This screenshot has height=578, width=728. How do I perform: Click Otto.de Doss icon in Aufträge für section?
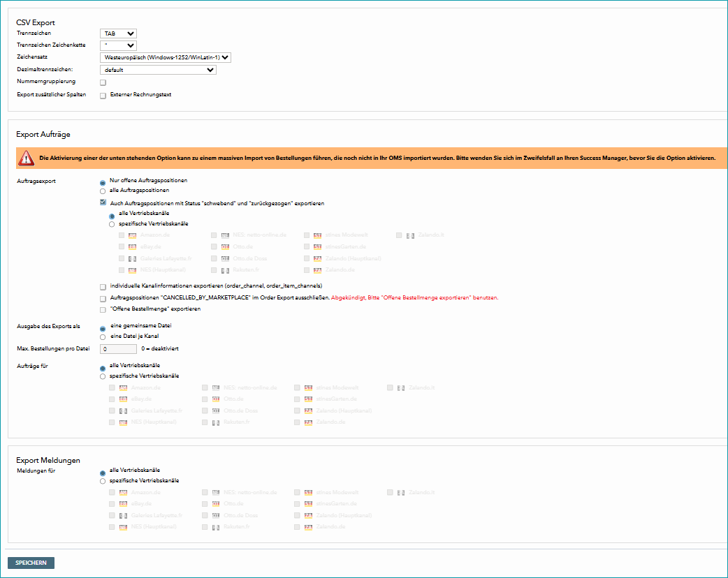[x=216, y=411]
